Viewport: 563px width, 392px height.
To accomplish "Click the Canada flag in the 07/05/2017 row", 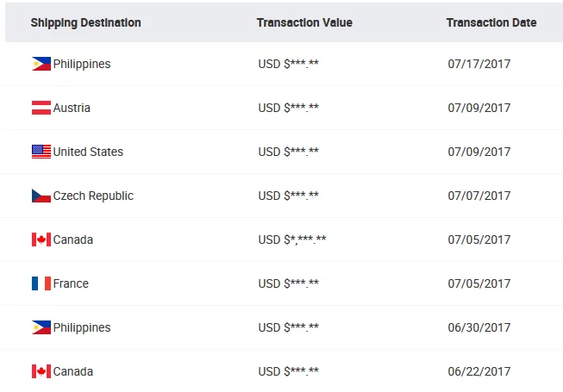I will pos(41,240).
